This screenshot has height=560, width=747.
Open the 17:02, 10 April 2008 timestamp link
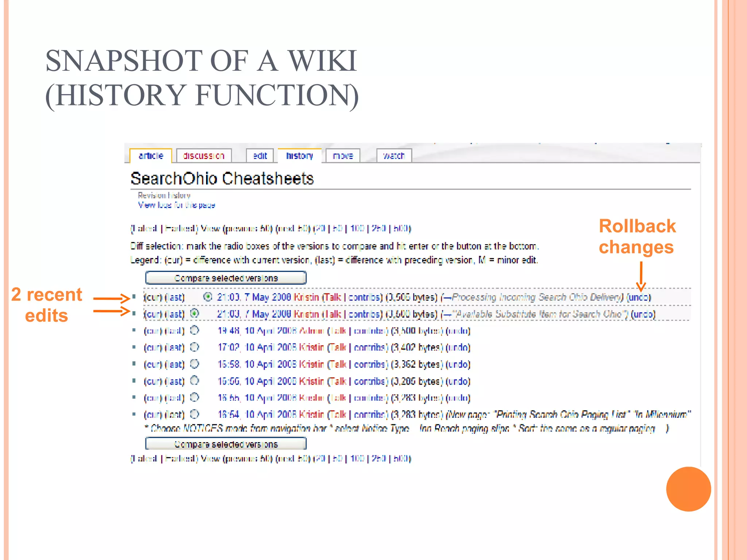pyautogui.click(x=257, y=347)
